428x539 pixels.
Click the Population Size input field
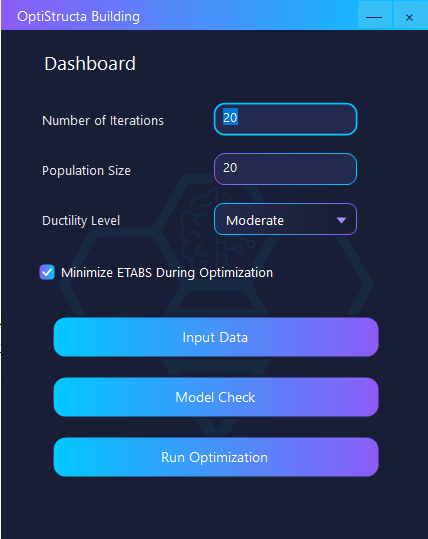(285, 169)
